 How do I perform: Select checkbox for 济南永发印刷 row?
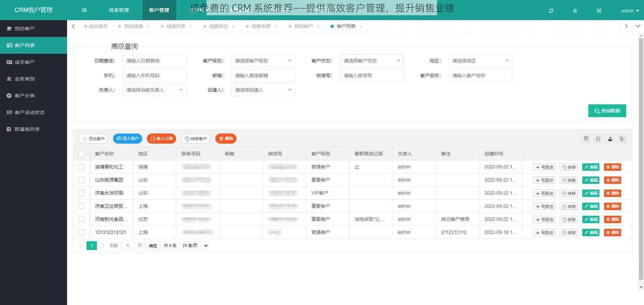click(82, 193)
